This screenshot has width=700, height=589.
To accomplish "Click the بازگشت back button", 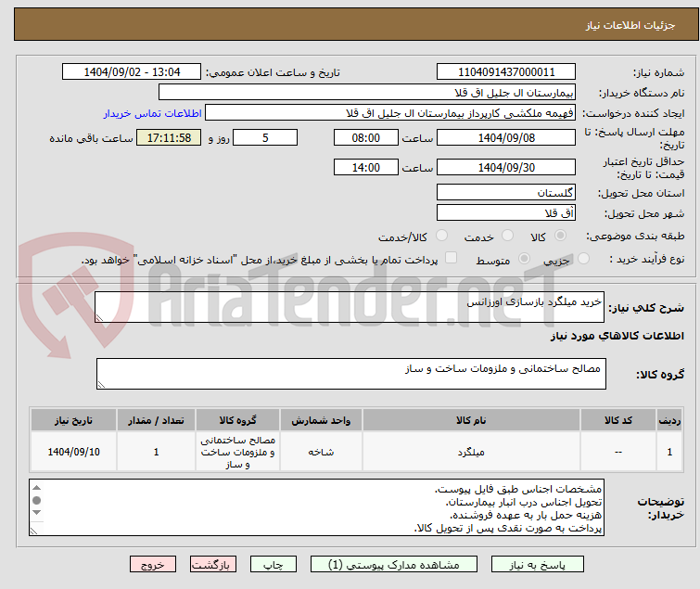I will 212,565.
